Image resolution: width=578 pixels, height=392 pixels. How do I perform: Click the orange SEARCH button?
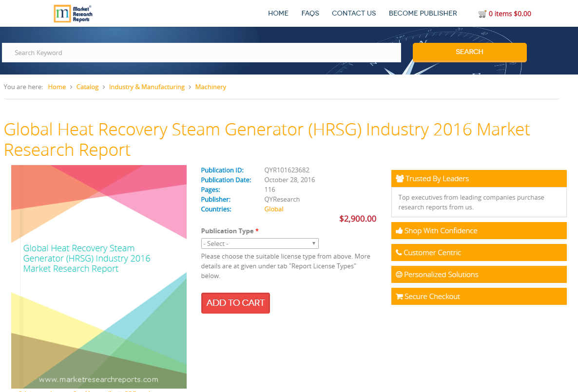pos(469,52)
